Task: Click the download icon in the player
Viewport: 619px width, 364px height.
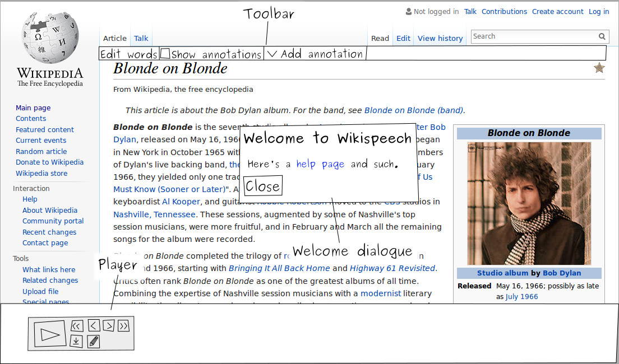Action: click(76, 341)
